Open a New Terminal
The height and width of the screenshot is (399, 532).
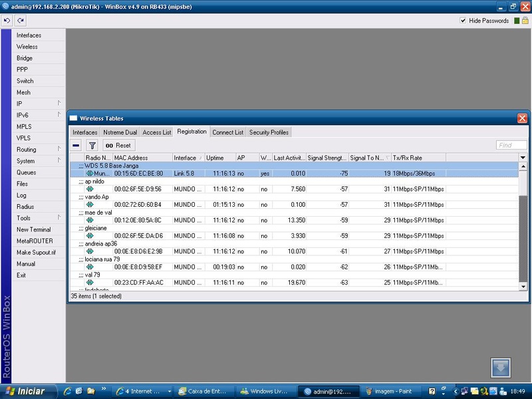(39, 229)
